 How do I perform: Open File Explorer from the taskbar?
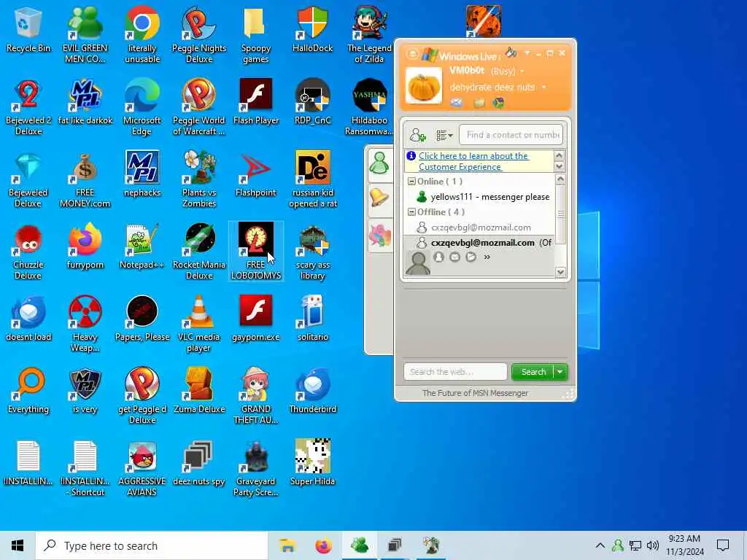point(287,545)
